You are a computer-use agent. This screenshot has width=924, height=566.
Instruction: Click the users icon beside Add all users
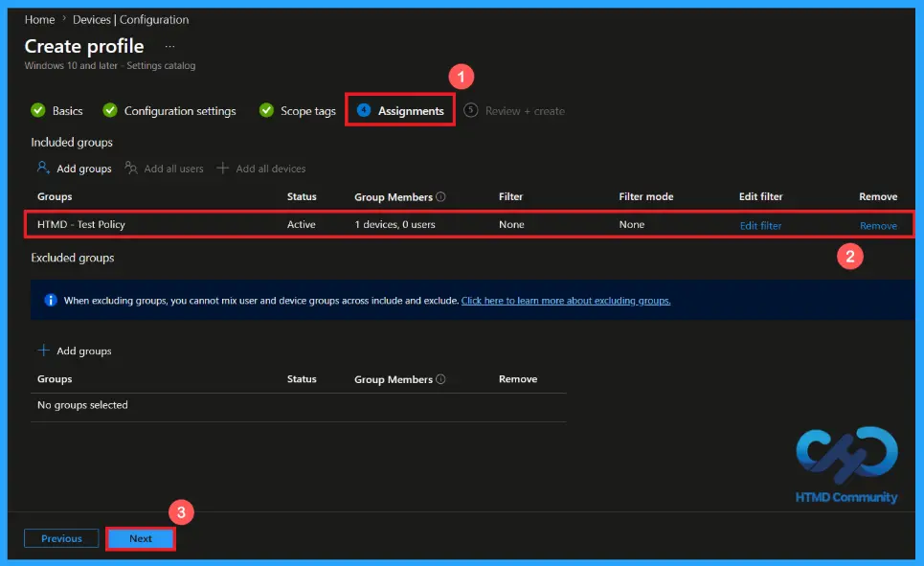[x=131, y=168]
